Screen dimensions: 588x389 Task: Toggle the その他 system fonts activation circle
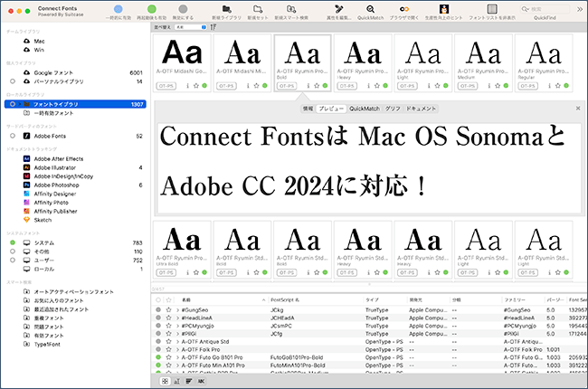[x=13, y=251]
